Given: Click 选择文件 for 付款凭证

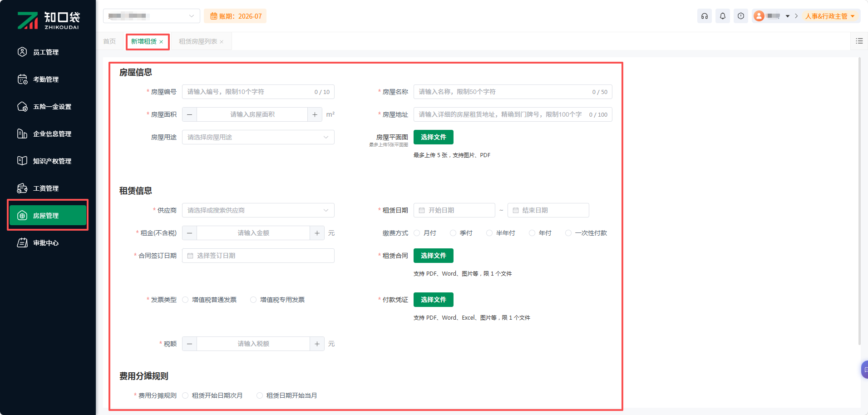Looking at the screenshot, I should [434, 300].
